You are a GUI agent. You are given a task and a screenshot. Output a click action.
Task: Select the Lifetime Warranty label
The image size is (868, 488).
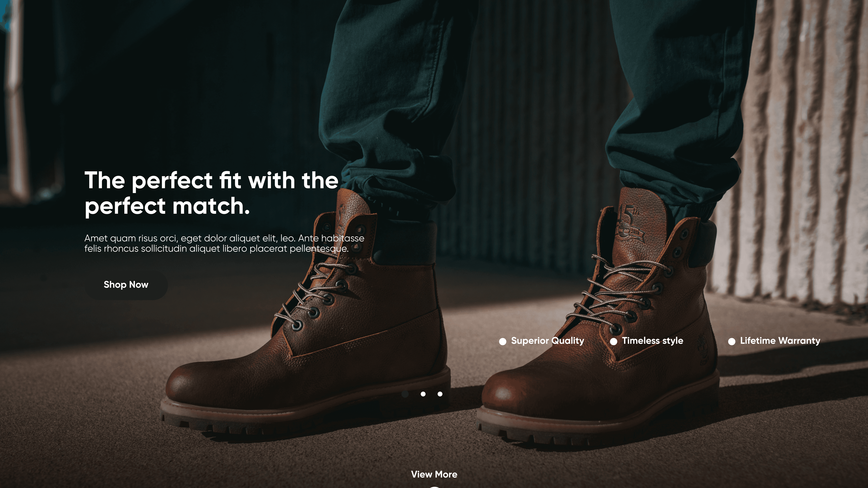click(780, 341)
